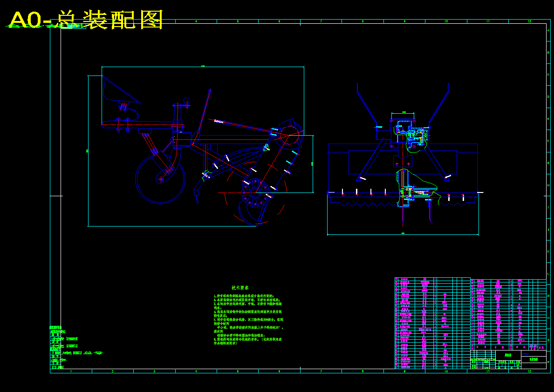Click zone number 8 on the top border
This screenshot has height=392, width=554.
362,21
